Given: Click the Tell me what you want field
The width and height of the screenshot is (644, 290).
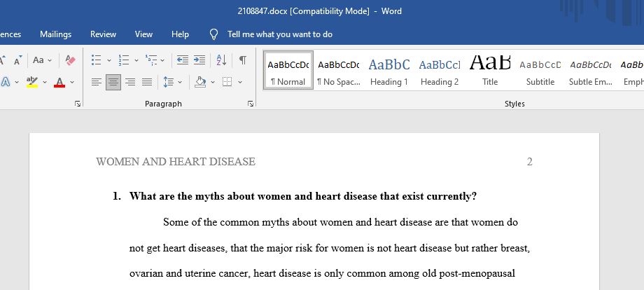Looking at the screenshot, I should coord(280,34).
